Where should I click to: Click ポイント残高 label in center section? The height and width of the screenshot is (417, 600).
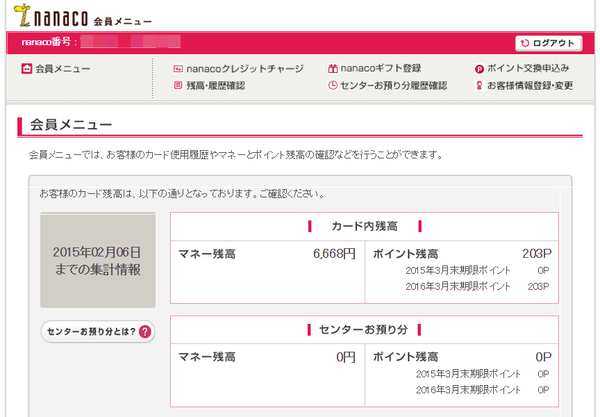(x=406, y=357)
